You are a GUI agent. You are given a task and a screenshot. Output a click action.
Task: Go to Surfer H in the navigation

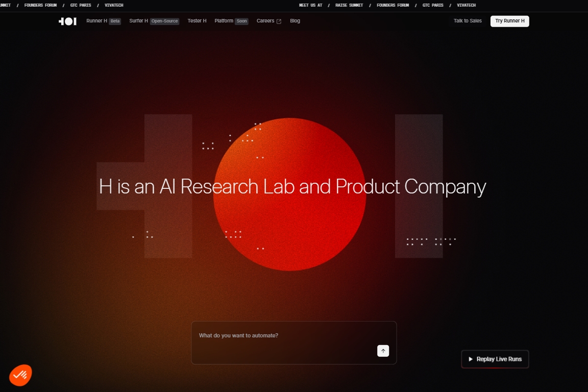[138, 21]
